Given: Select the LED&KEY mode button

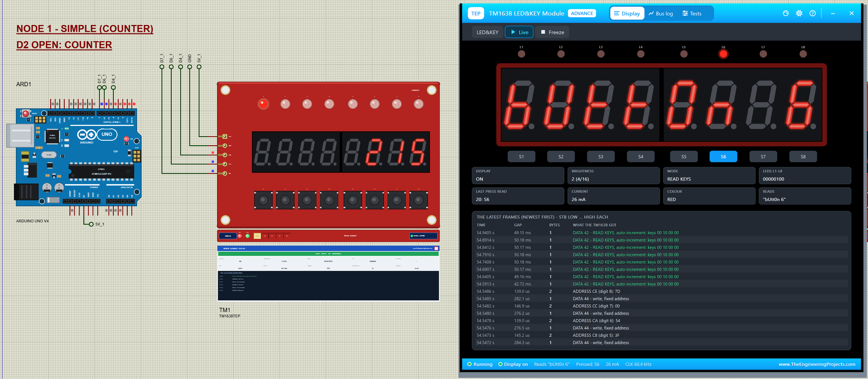Looking at the screenshot, I should (488, 32).
